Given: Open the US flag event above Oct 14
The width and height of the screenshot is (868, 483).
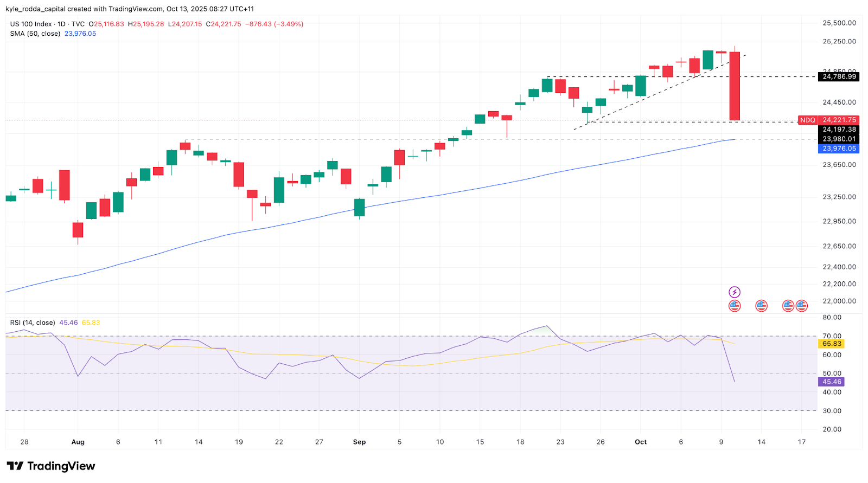Looking at the screenshot, I should point(761,306).
